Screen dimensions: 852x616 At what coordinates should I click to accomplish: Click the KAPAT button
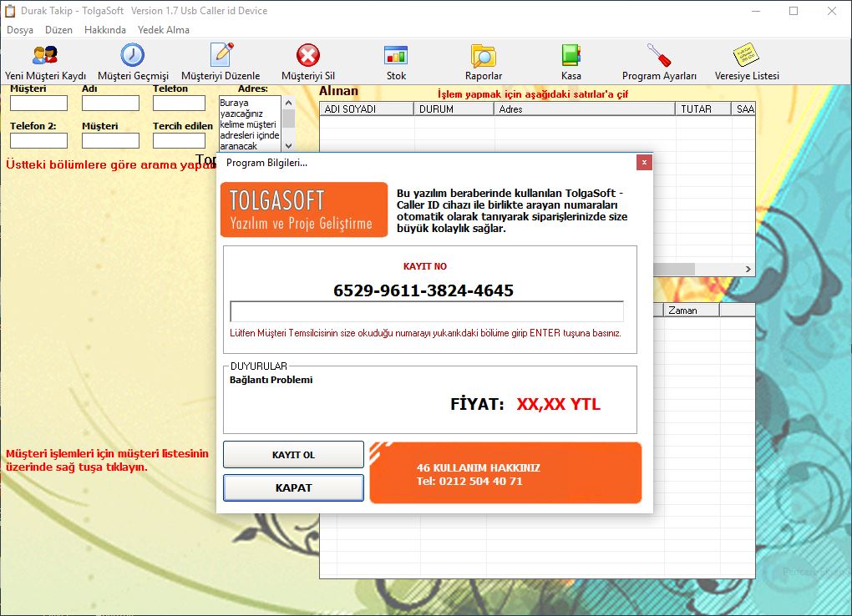pyautogui.click(x=293, y=487)
